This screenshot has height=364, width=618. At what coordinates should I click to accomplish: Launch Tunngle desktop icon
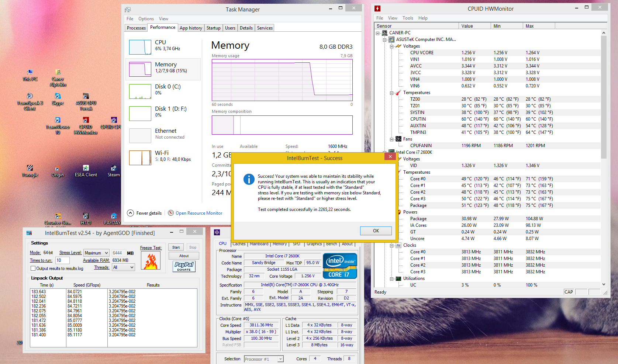pos(30,171)
